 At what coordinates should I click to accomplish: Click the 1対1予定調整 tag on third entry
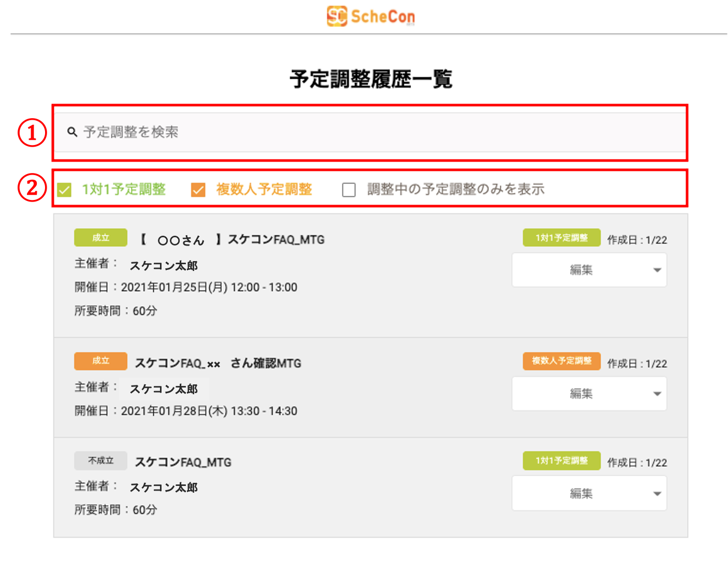(x=561, y=461)
